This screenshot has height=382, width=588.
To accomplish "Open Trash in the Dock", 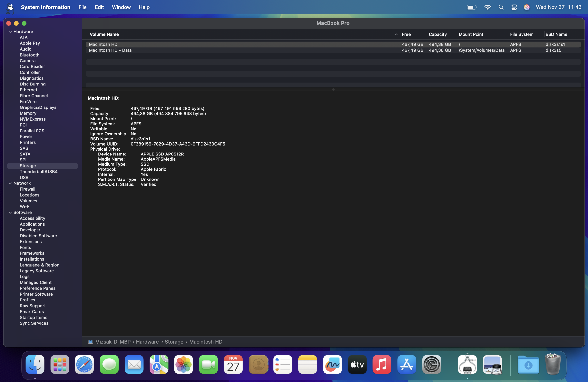I will pyautogui.click(x=553, y=364).
